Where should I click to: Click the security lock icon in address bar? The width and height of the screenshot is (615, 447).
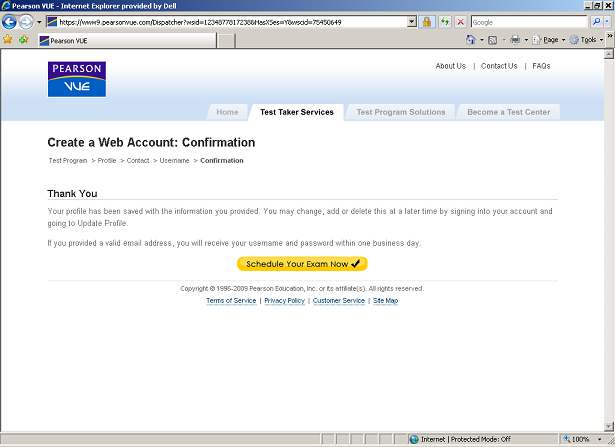426,21
